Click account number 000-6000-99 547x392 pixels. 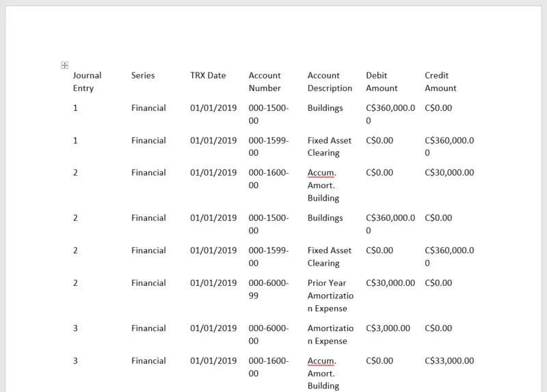click(268, 289)
